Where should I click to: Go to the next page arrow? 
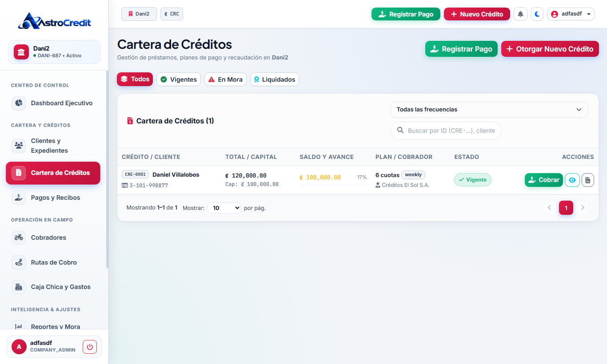pyautogui.click(x=583, y=208)
